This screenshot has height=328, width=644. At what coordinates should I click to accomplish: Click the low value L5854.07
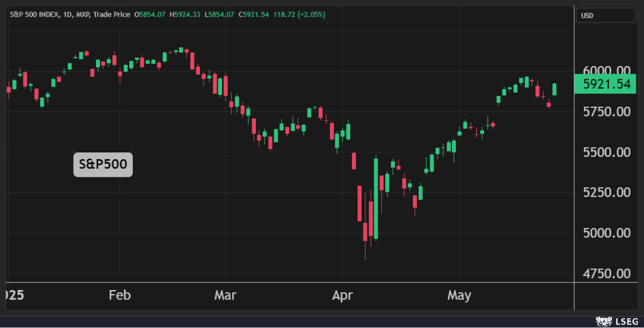point(219,14)
